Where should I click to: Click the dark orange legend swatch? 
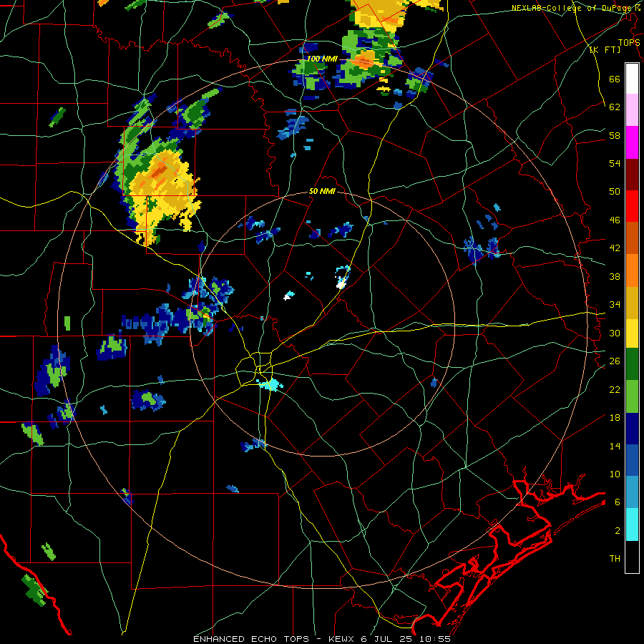tap(632, 238)
